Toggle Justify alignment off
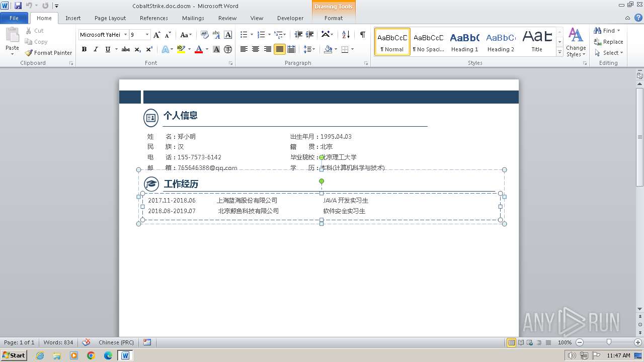This screenshot has height=362, width=644. coord(279,49)
